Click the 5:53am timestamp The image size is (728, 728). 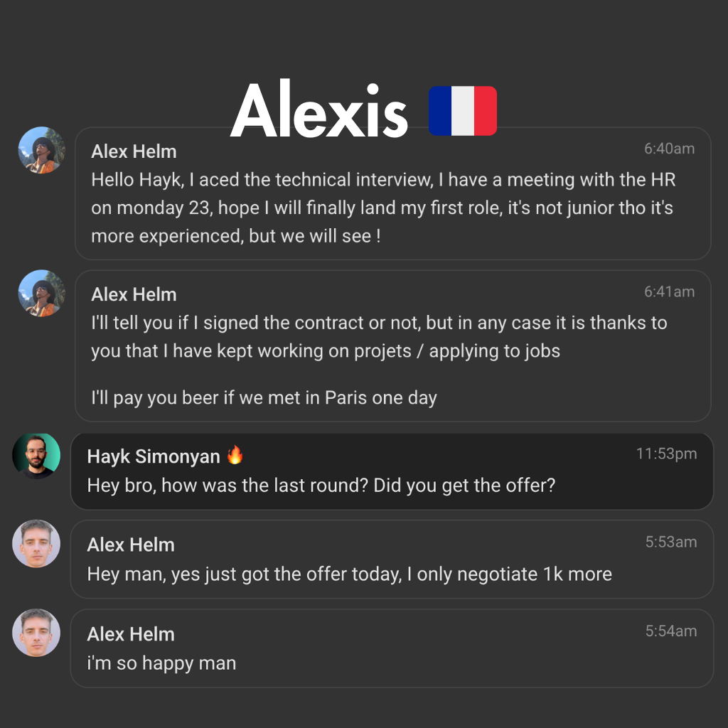pyautogui.click(x=670, y=542)
